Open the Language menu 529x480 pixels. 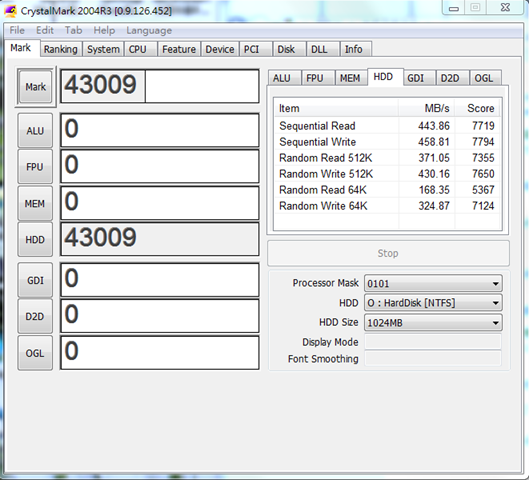click(149, 30)
